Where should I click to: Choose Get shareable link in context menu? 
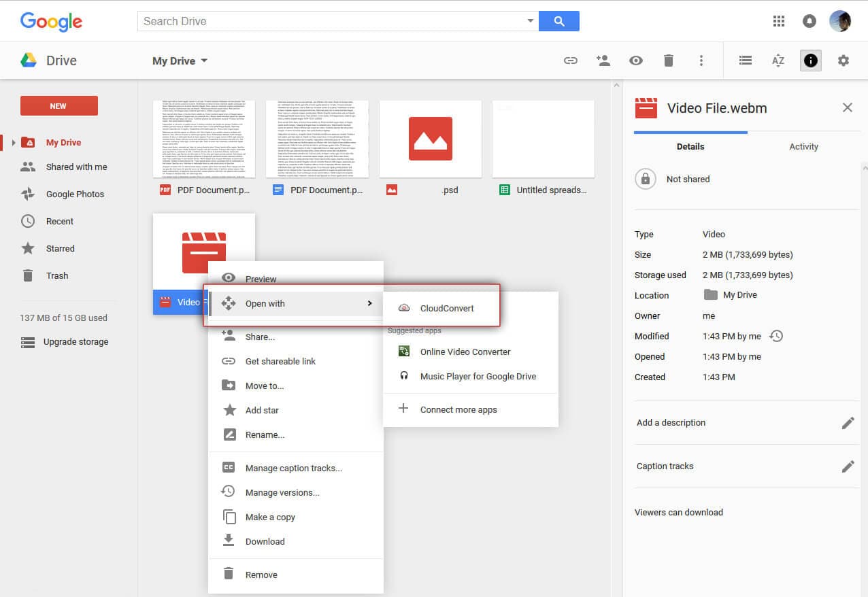[x=296, y=362]
